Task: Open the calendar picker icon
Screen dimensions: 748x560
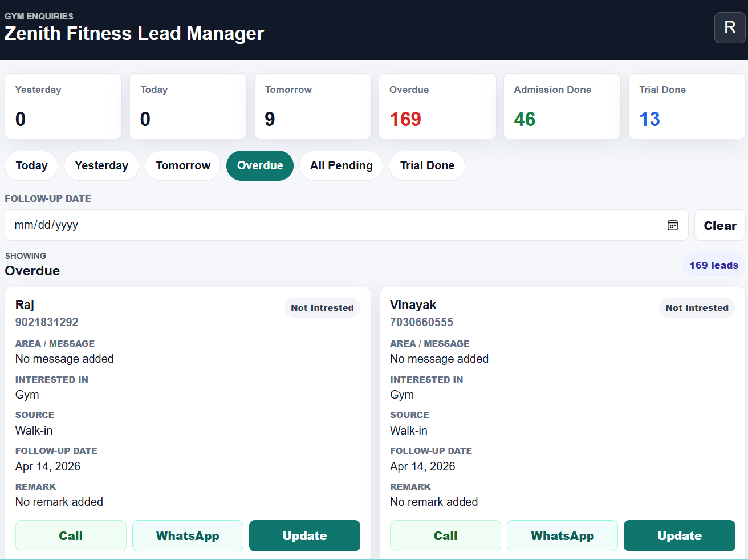Action: pos(673,225)
